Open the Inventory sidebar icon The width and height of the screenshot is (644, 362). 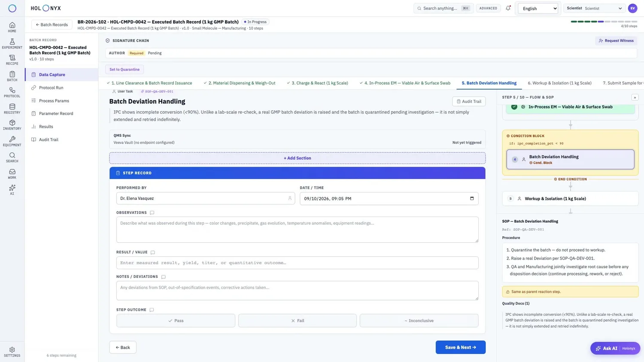[x=12, y=125]
